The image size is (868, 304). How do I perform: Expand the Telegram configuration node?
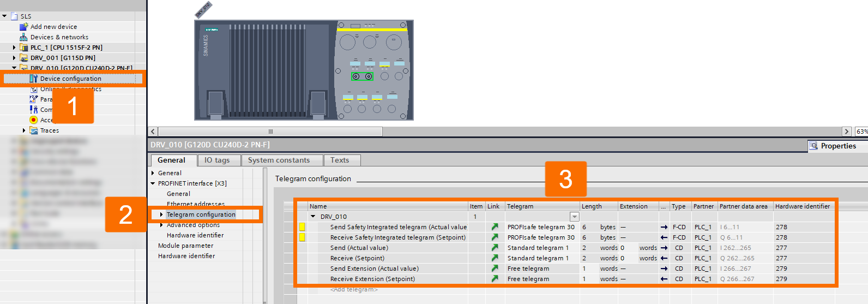tap(161, 214)
